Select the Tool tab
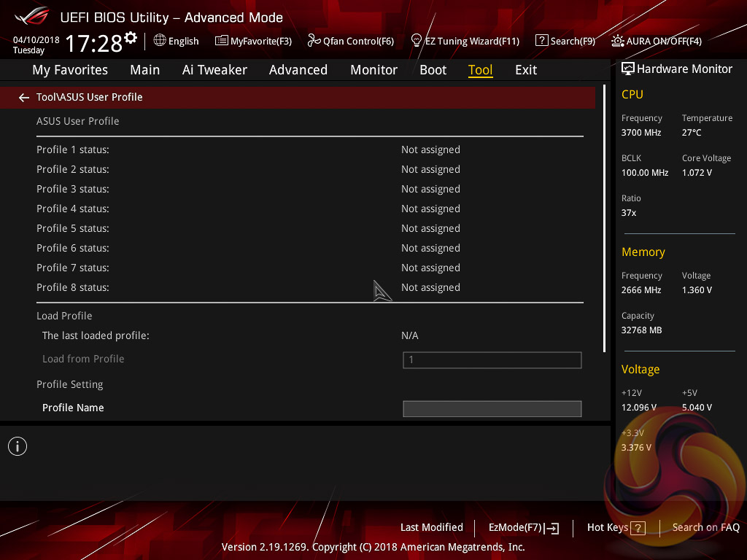 (480, 70)
